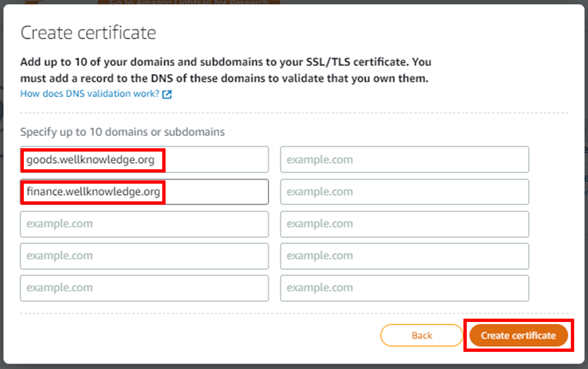Click the bold SSL/TLS certificate instruction text
Image resolution: width=588 pixels, height=369 pixels.
(226, 70)
